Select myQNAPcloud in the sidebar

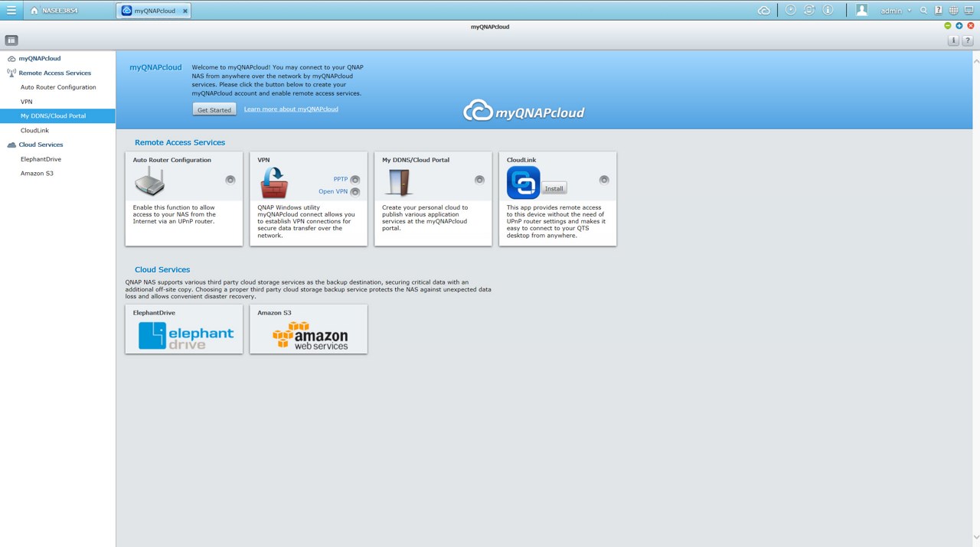click(x=40, y=58)
